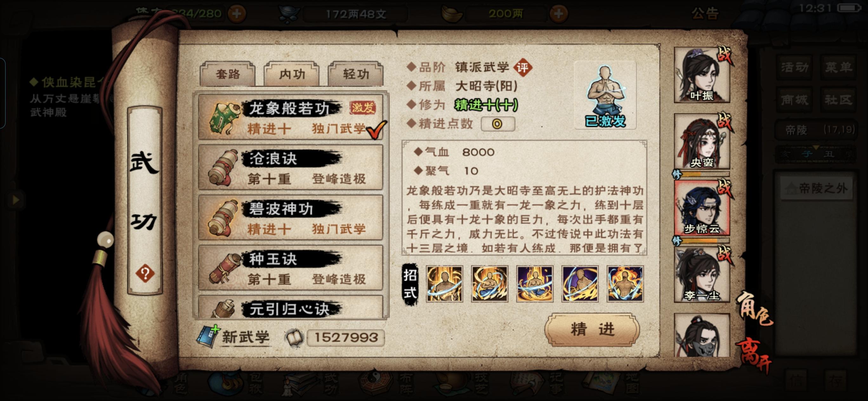Screen dimensions: 868x401
Task: Tap the 新武学 book icon
Action: point(208,336)
